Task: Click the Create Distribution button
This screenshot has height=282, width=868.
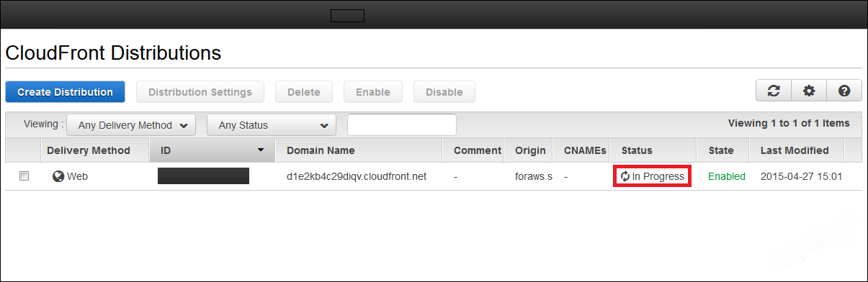Action: click(x=65, y=92)
